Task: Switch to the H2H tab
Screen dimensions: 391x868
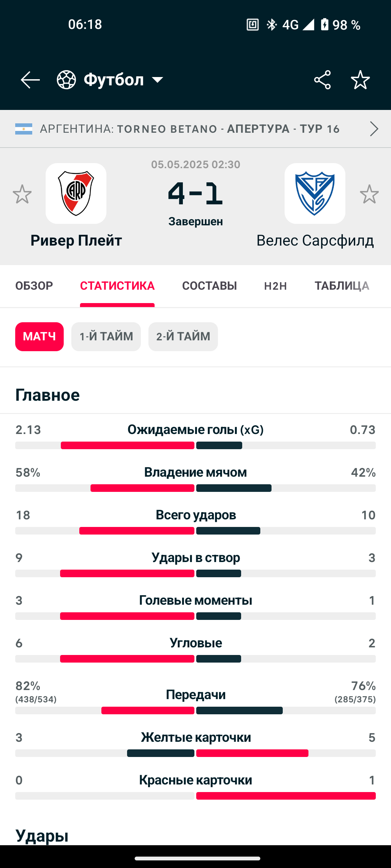Action: point(276,286)
